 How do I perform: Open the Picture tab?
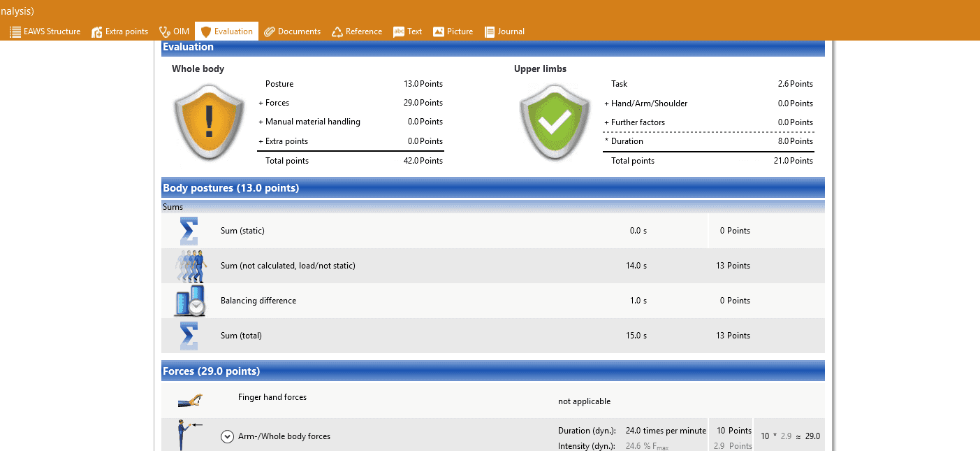[x=453, y=31]
